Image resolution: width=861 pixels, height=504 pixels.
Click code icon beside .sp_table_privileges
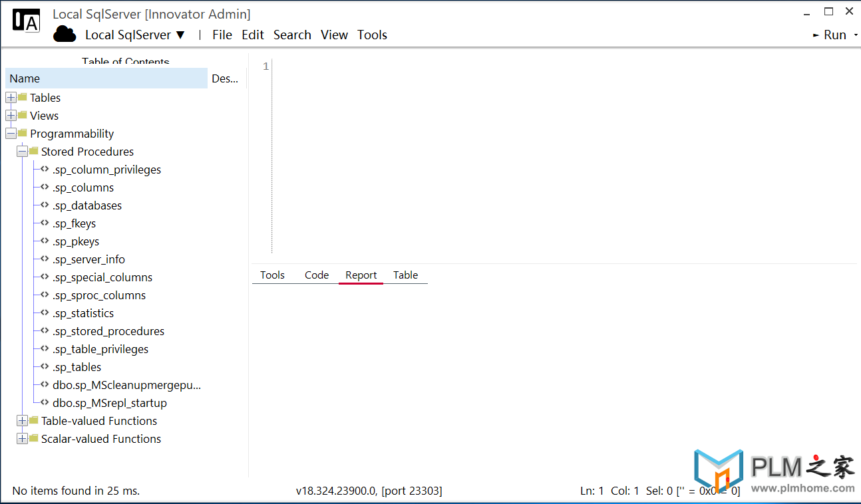click(45, 348)
